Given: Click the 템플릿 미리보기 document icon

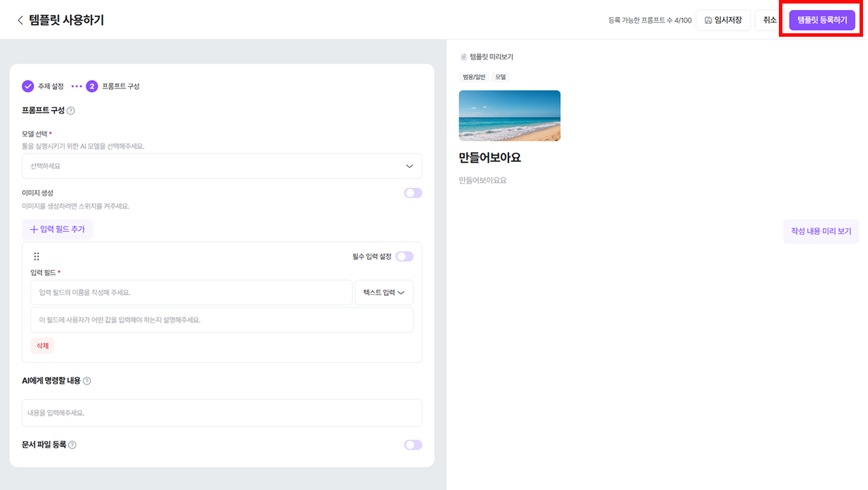Looking at the screenshot, I should [464, 57].
